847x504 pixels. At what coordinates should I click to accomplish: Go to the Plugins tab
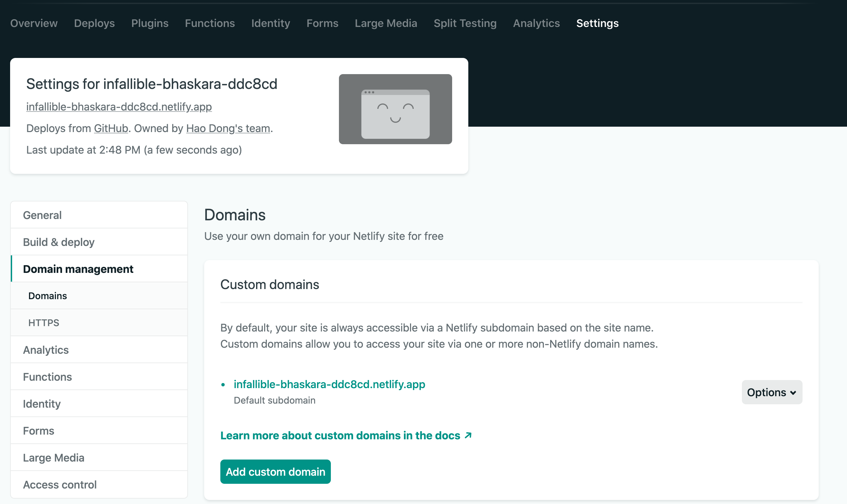tap(150, 23)
